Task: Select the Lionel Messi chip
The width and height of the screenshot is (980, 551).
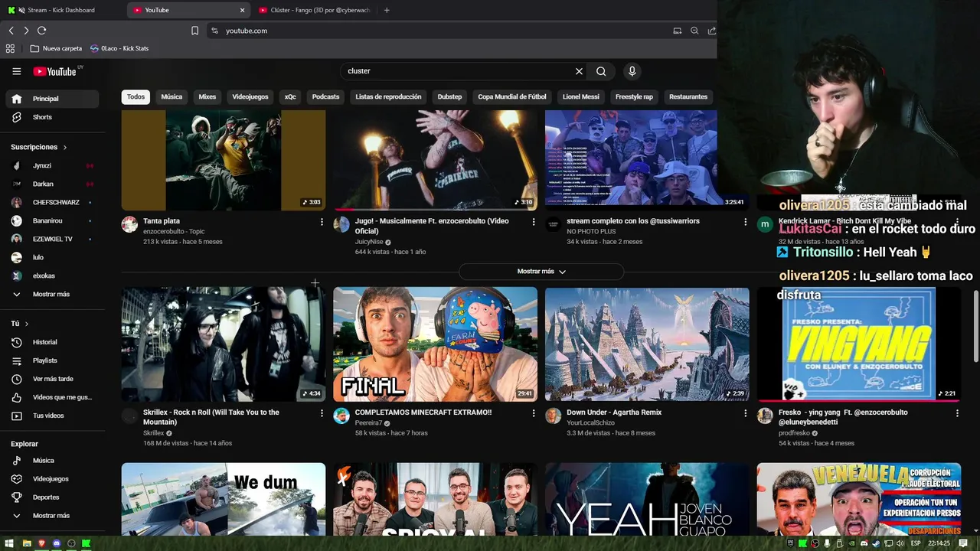Action: 581,97
